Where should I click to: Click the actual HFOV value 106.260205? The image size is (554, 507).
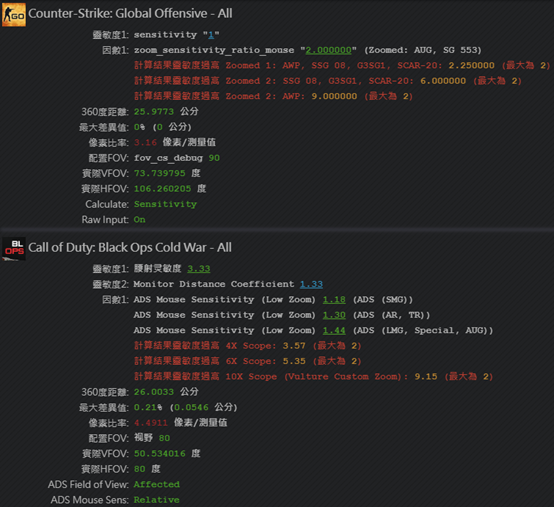163,189
